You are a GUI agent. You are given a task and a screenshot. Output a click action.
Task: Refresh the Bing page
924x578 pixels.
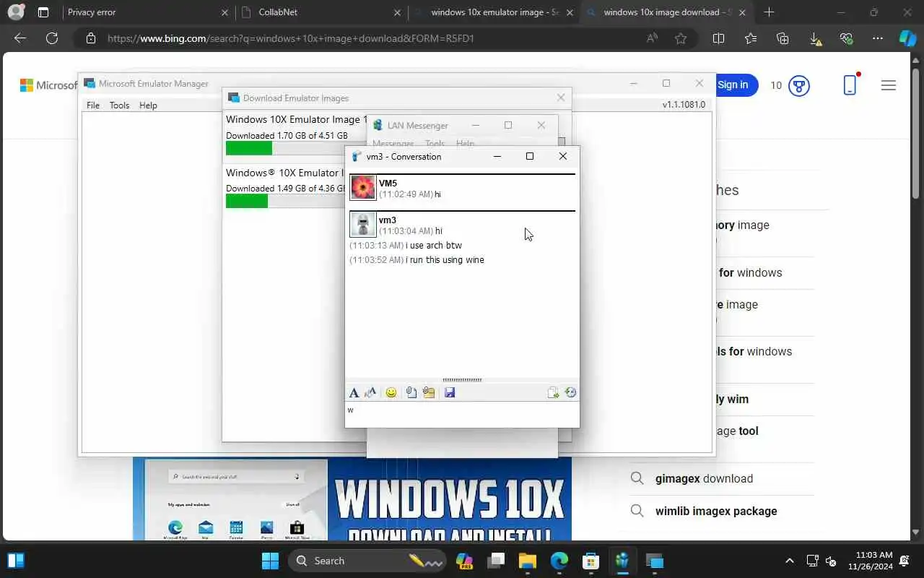pos(52,38)
